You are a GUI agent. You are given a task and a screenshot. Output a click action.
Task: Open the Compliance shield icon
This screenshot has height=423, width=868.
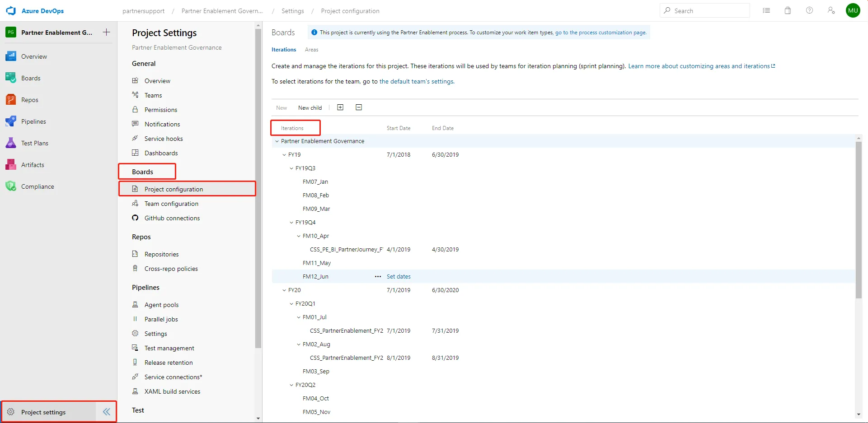coord(11,186)
